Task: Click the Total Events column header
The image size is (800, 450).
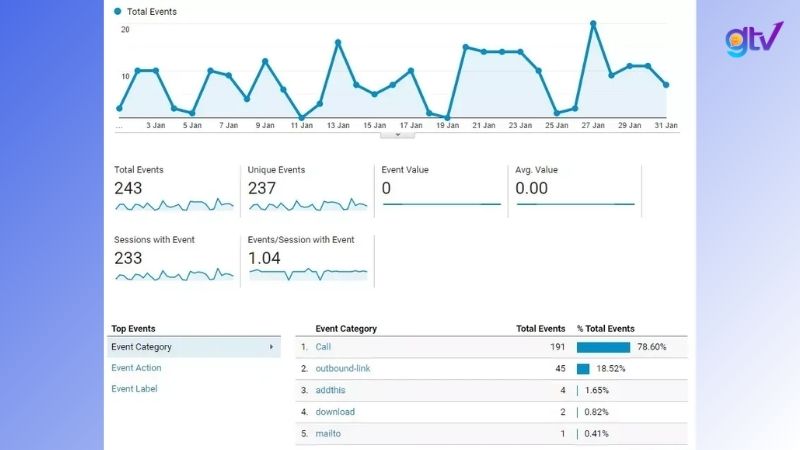Action: [540, 329]
